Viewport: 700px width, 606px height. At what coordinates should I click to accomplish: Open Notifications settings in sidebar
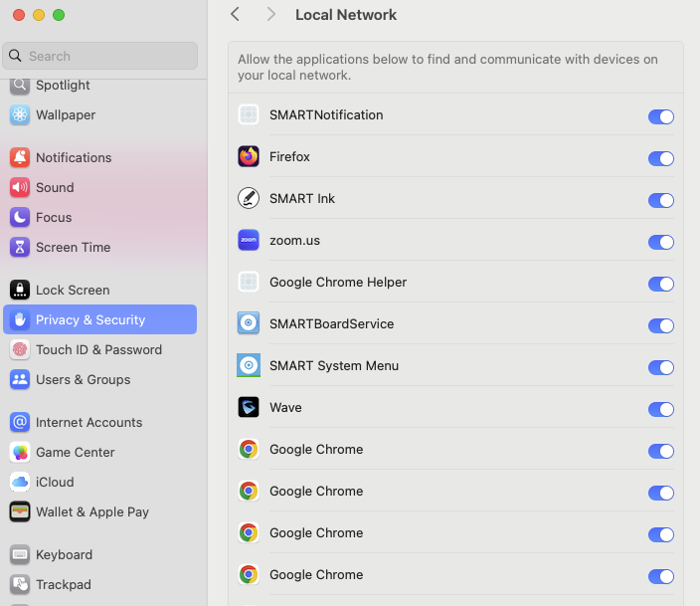[x=74, y=158]
